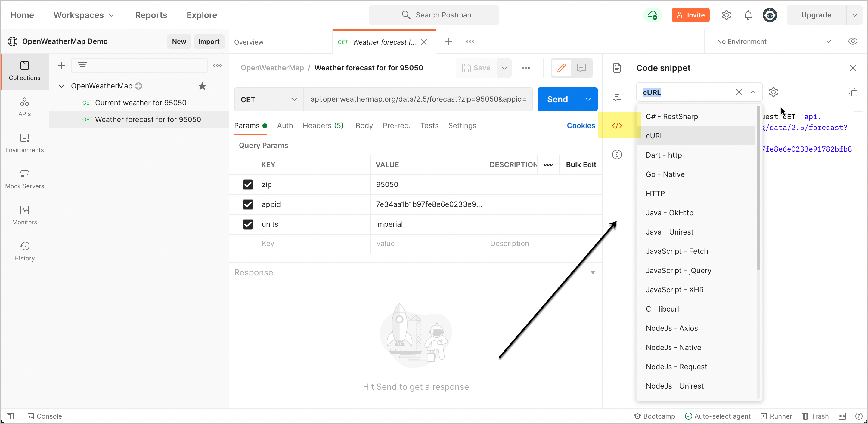Image resolution: width=868 pixels, height=424 pixels.
Task: Select the Tests tab
Action: 429,126
